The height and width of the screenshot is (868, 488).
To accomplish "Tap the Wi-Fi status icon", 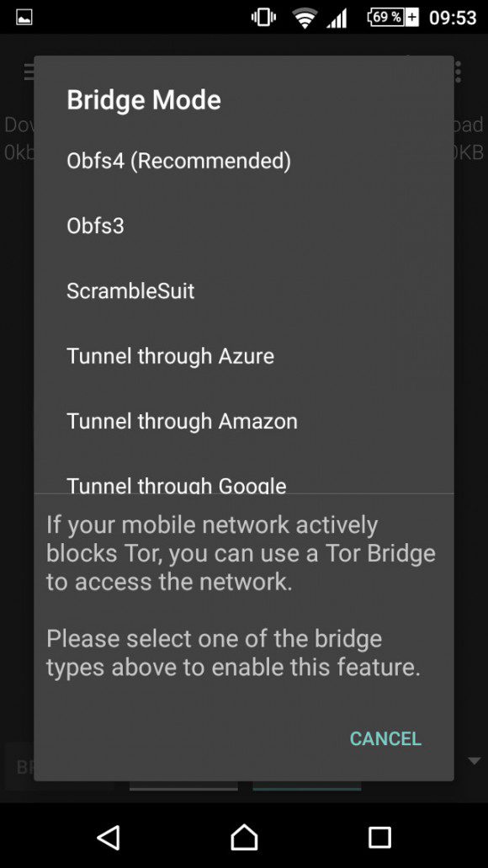I will [x=305, y=19].
